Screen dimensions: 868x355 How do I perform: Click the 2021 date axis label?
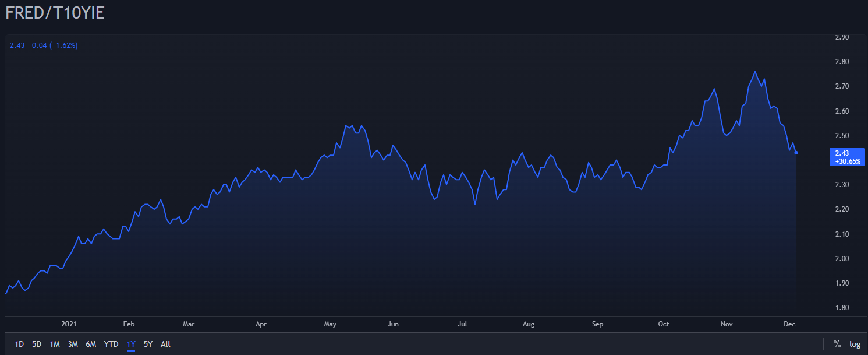69,324
